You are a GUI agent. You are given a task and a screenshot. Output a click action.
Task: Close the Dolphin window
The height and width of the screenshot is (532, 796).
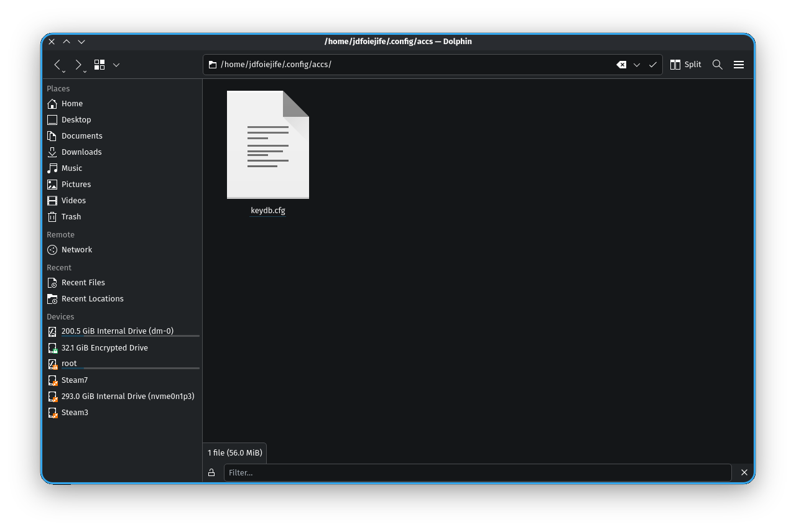(x=52, y=42)
